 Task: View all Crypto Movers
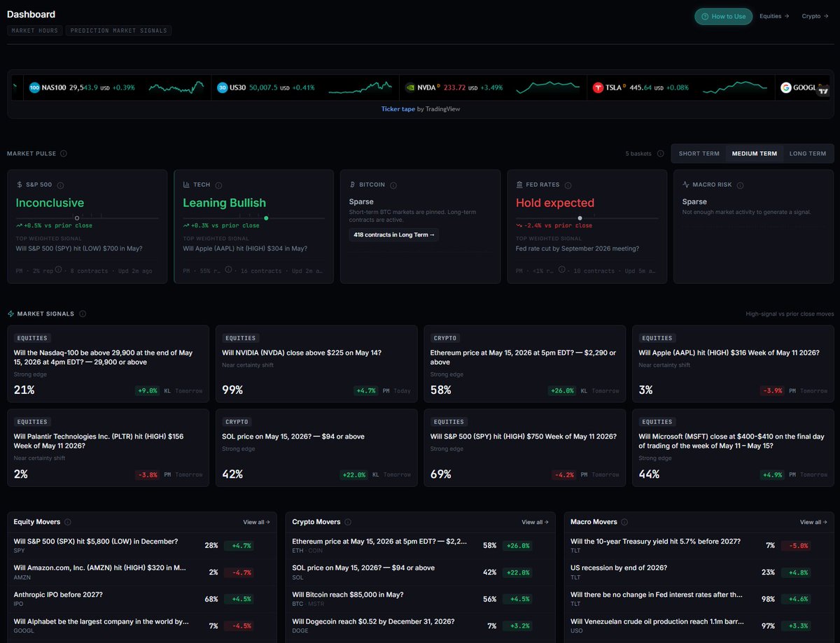click(535, 522)
